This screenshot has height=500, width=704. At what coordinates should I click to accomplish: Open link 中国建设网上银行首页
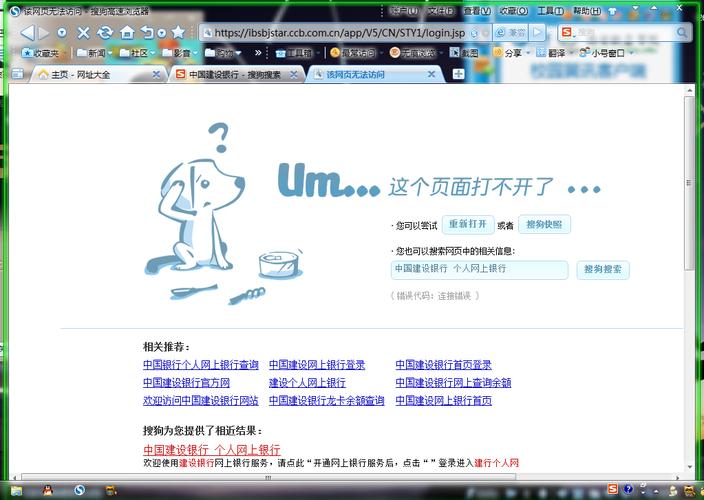[x=444, y=400]
